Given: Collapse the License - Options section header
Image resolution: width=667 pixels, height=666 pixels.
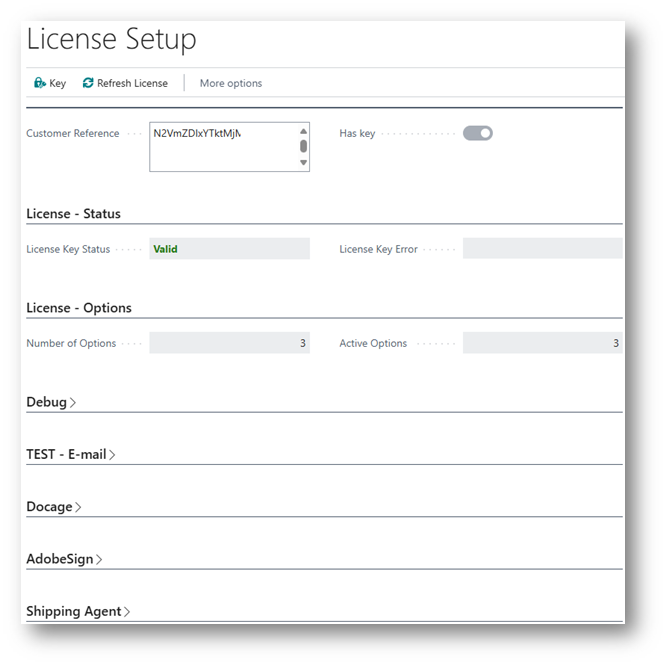Looking at the screenshot, I should point(78,308).
